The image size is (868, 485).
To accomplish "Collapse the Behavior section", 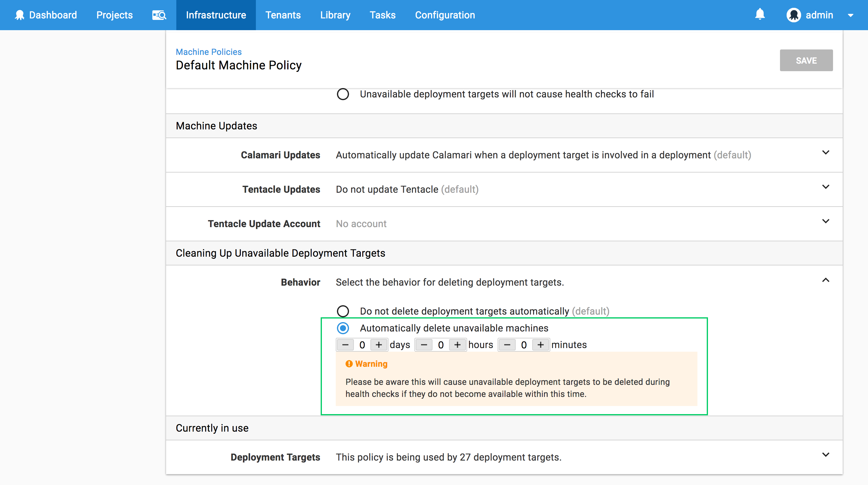I will pos(825,280).
